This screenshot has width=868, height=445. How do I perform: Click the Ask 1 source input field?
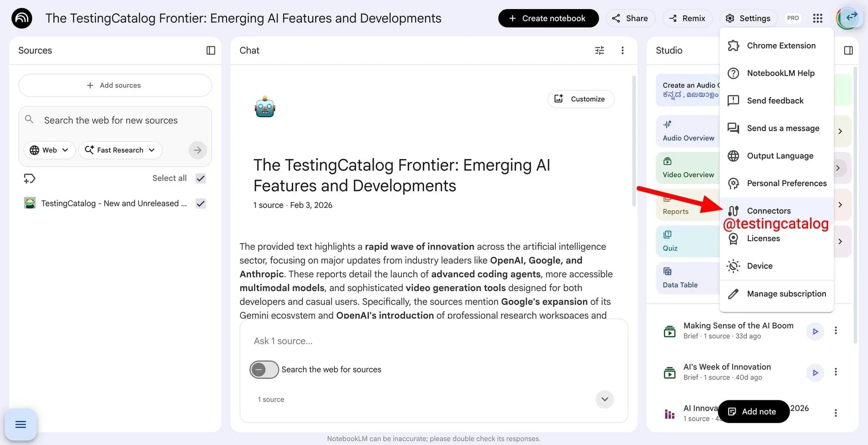(x=434, y=341)
